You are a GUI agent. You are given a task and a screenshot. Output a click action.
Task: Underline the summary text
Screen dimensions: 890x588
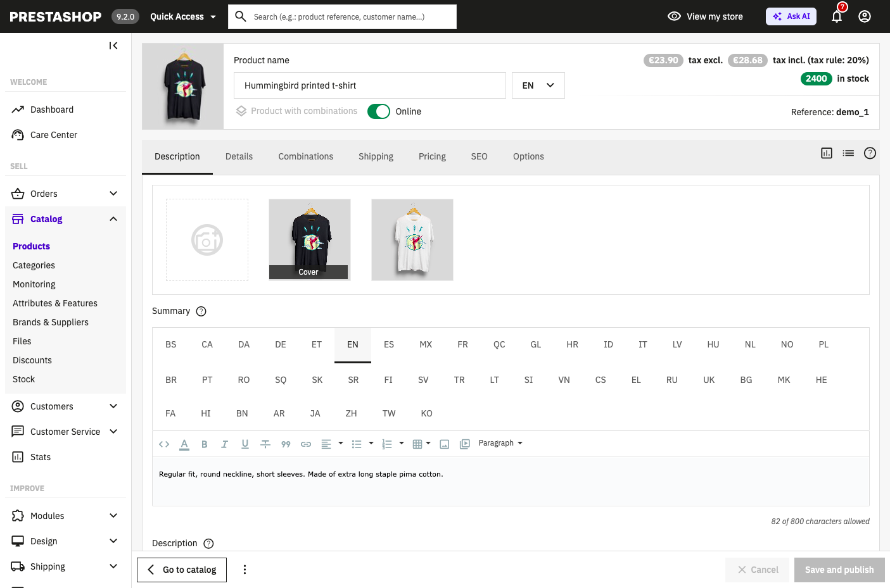click(x=245, y=444)
